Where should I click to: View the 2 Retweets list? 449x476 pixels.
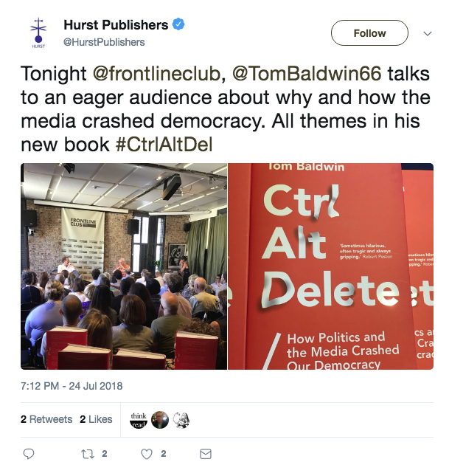(x=46, y=419)
